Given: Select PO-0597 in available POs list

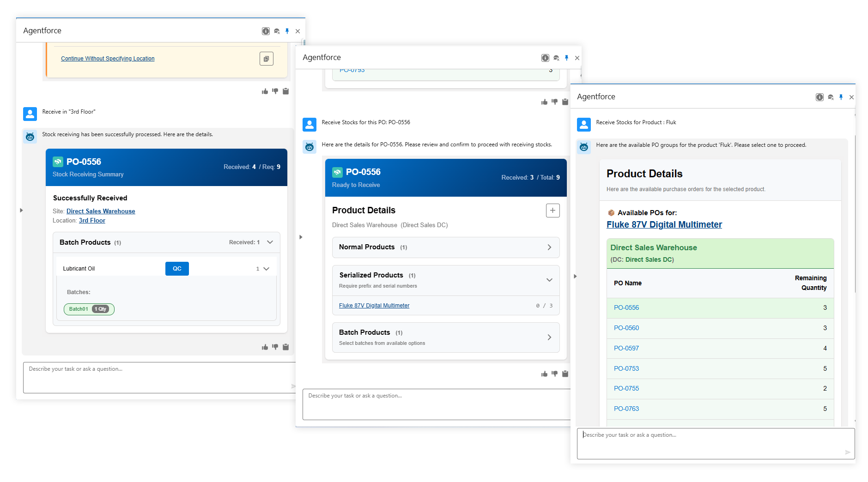Looking at the screenshot, I should click(626, 349).
